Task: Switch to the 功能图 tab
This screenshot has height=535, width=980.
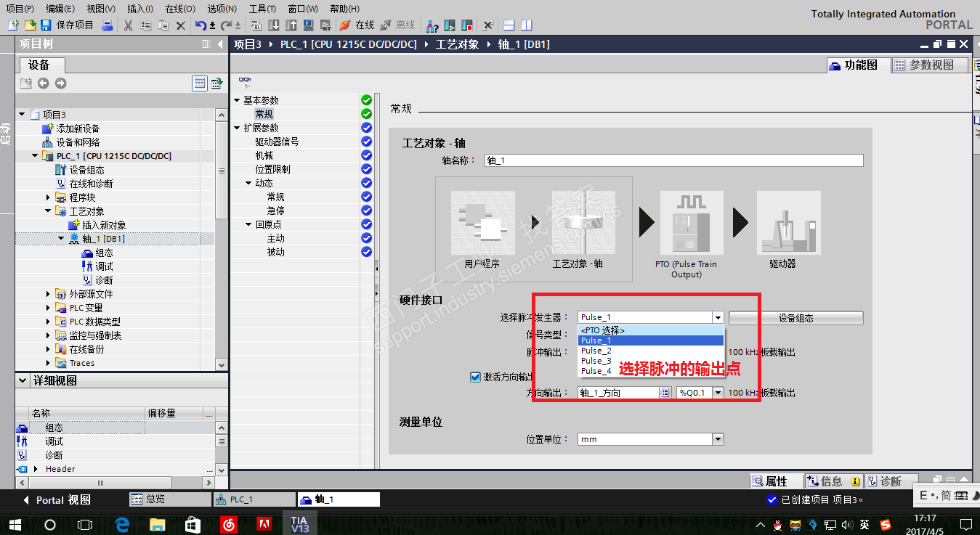Action: tap(859, 65)
